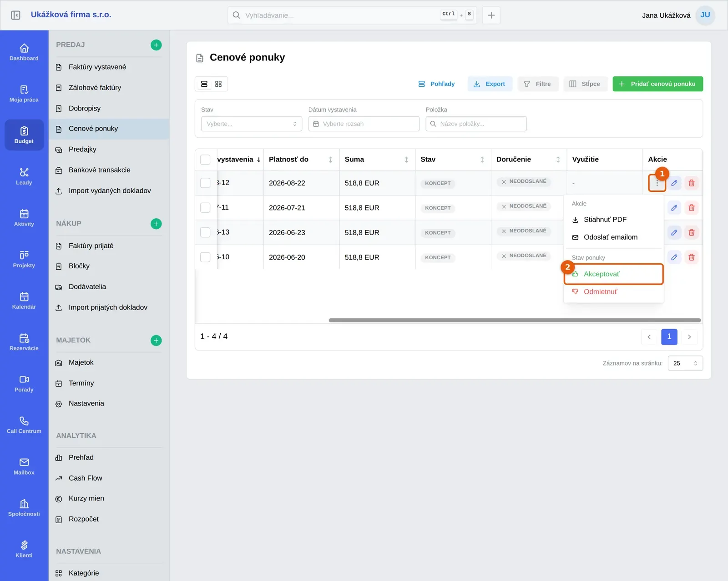Image resolution: width=728 pixels, height=581 pixels.
Task: Open Moja práca module
Action: pos(24,94)
